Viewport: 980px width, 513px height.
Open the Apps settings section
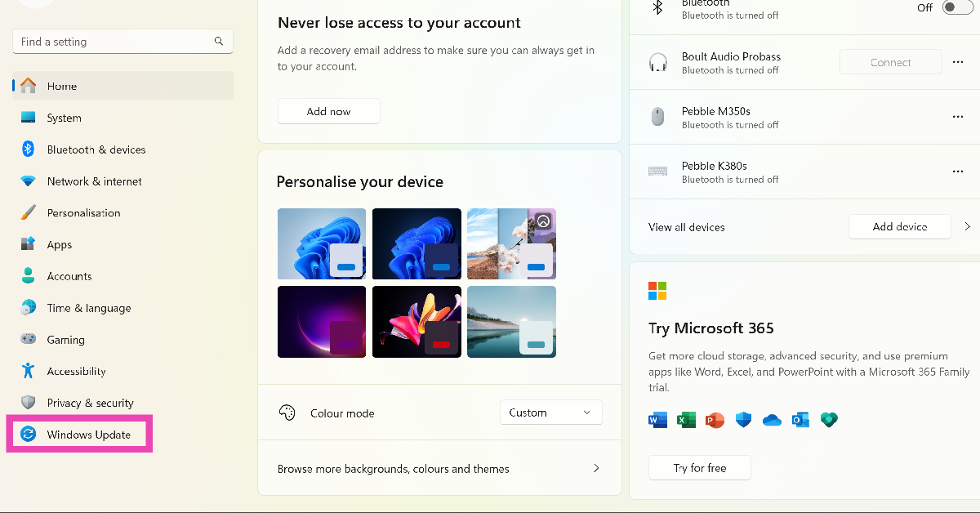click(x=123, y=244)
